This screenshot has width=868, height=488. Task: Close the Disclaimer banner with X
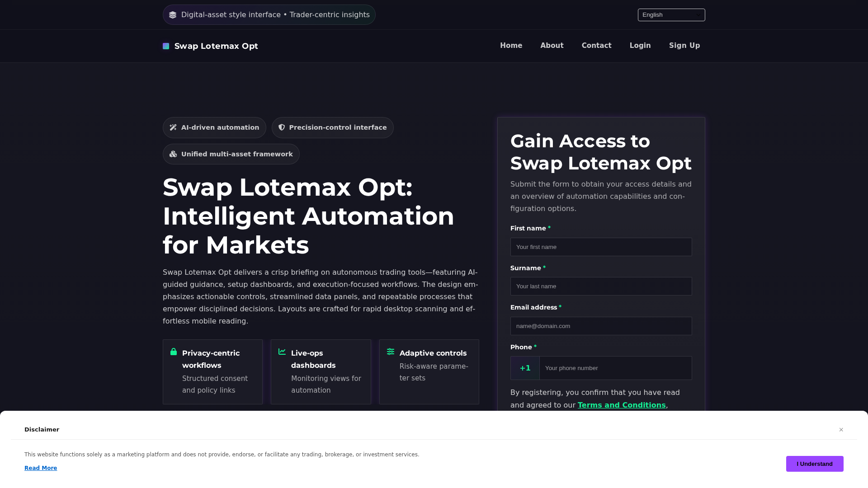(841, 430)
